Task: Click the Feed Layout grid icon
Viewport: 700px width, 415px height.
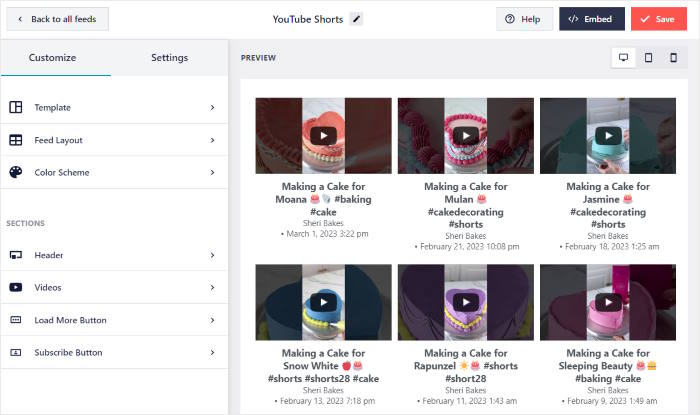Action: 16,140
